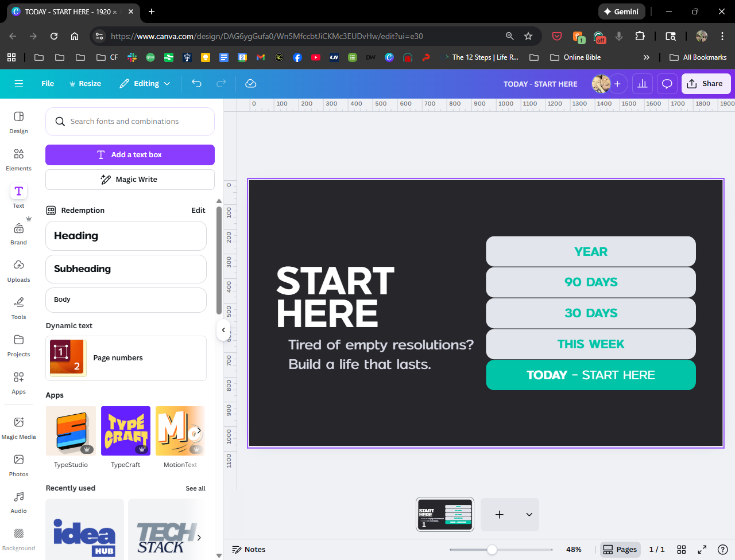The image size is (735, 560).
Task: Switch to grid view icon
Action: (x=682, y=549)
